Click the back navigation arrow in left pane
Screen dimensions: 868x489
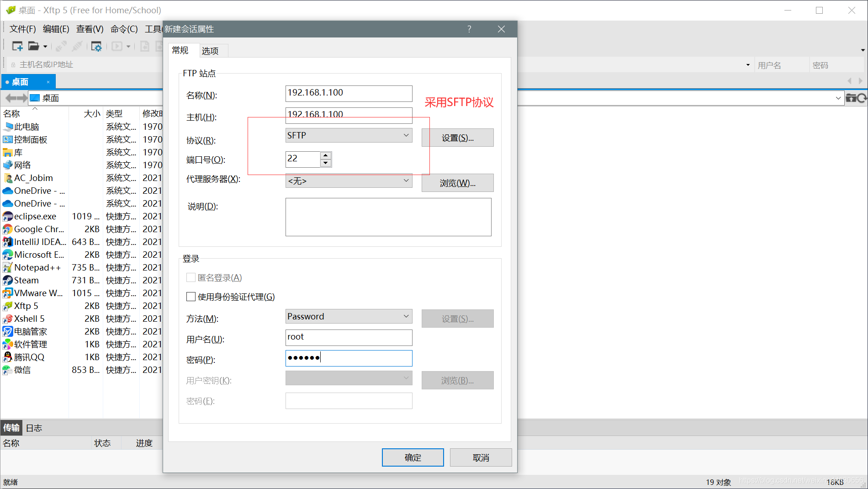(x=11, y=98)
